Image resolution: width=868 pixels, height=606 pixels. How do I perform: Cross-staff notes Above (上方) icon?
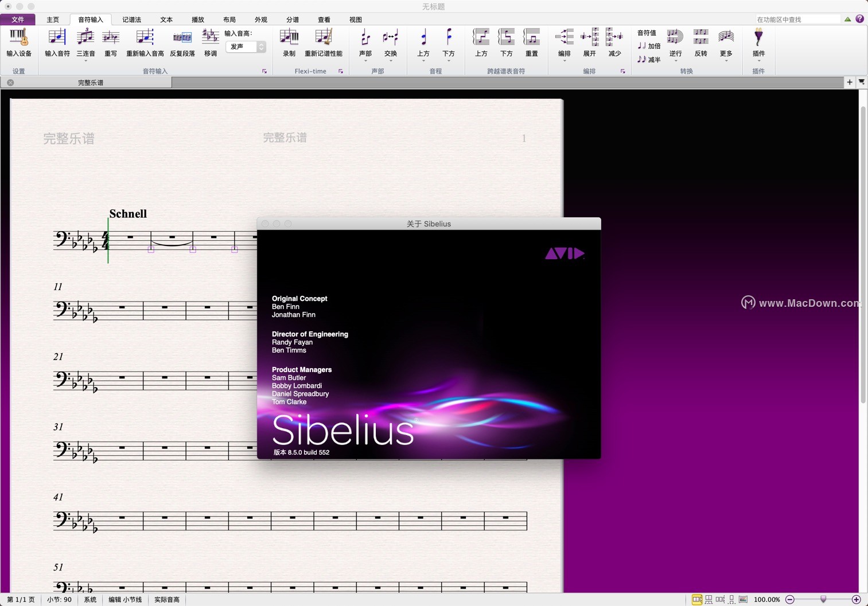click(481, 42)
